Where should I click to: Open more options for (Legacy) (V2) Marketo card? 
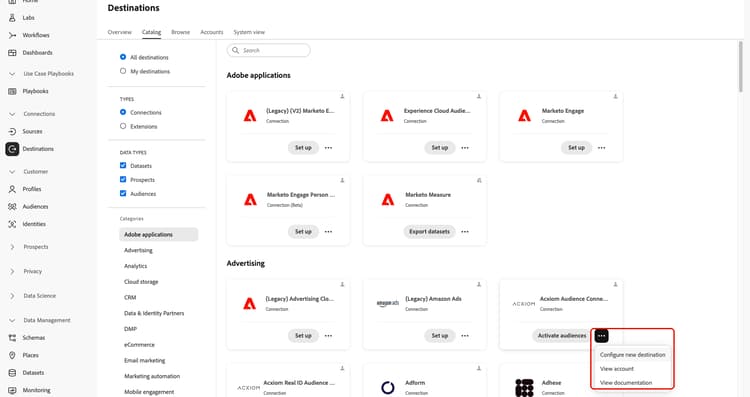pos(328,148)
